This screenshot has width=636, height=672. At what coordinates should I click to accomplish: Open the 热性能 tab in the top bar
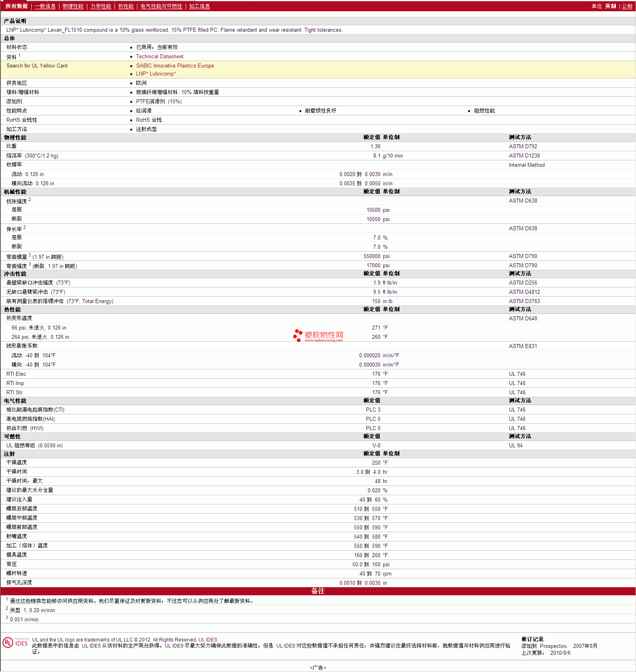[x=126, y=6]
